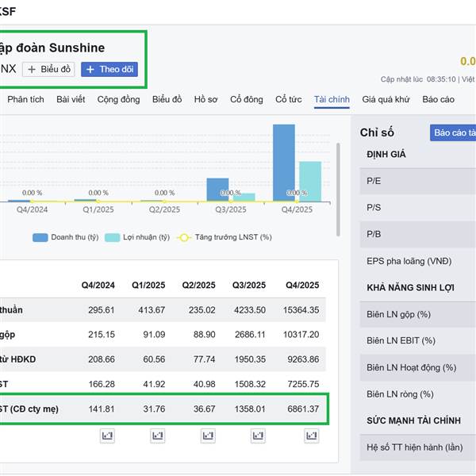The height and width of the screenshot is (476, 476).
Task: Go to the Báo cáo tab
Action: (x=438, y=99)
